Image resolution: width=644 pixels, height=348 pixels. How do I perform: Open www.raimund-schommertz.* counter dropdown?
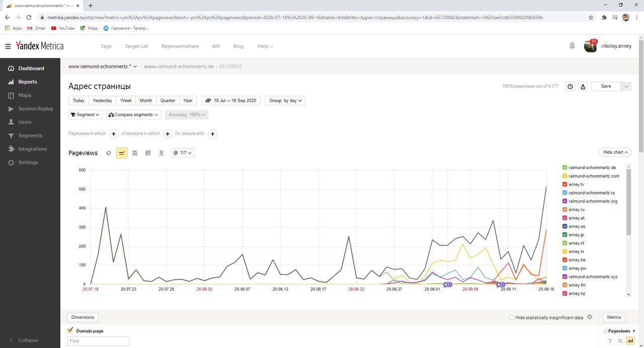tap(103, 66)
